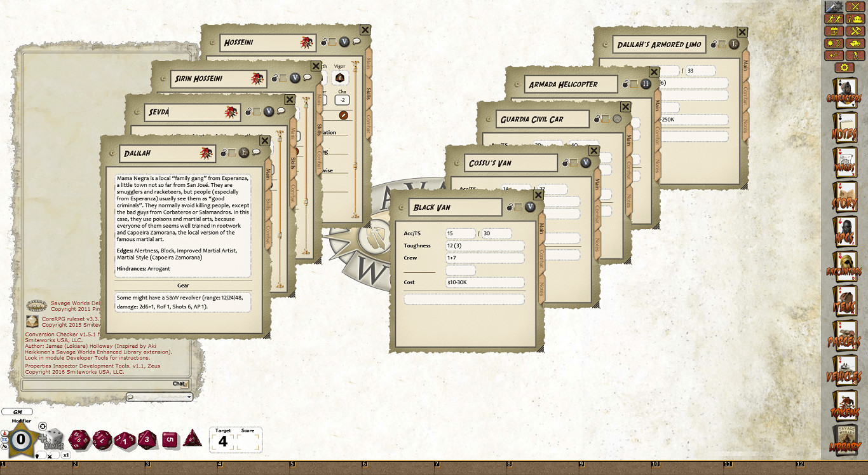The image size is (868, 475).
Task: Switch to Skills tab on Dalilah sheet
Action: click(269, 205)
